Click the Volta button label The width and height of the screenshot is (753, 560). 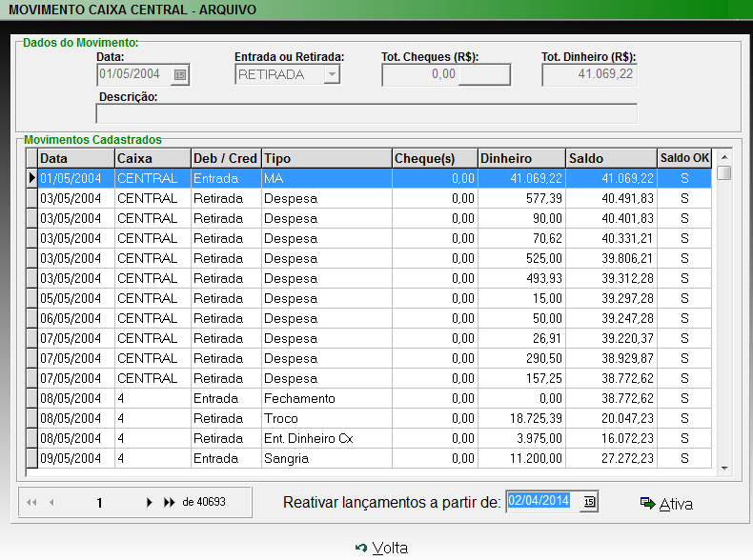pos(390,548)
